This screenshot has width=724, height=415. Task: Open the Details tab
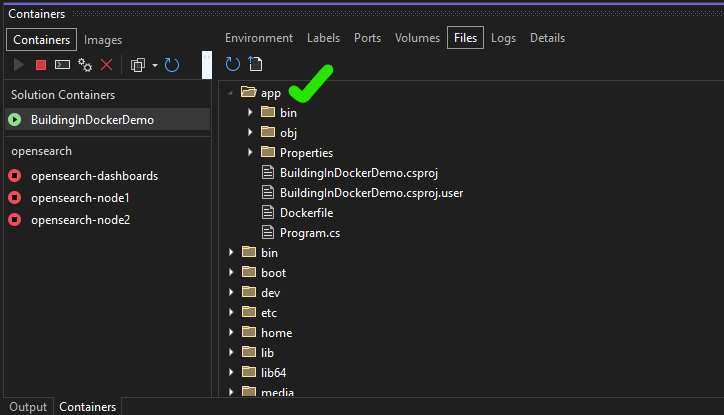tap(548, 38)
